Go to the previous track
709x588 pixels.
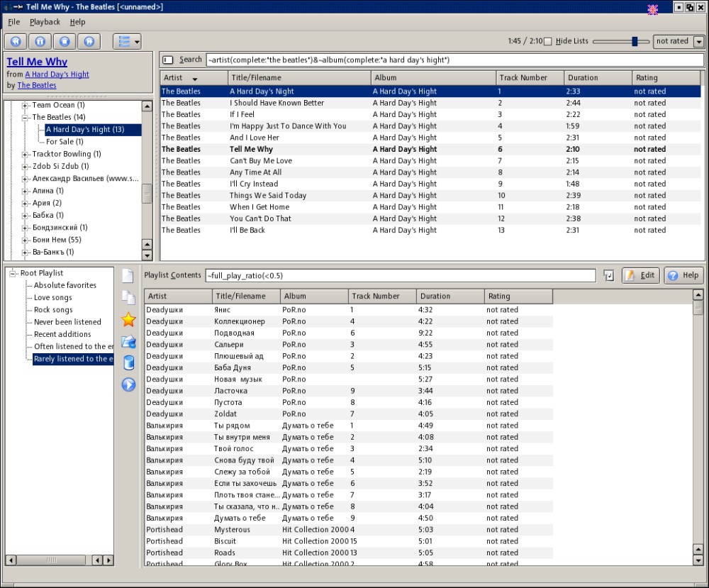[x=16, y=42]
